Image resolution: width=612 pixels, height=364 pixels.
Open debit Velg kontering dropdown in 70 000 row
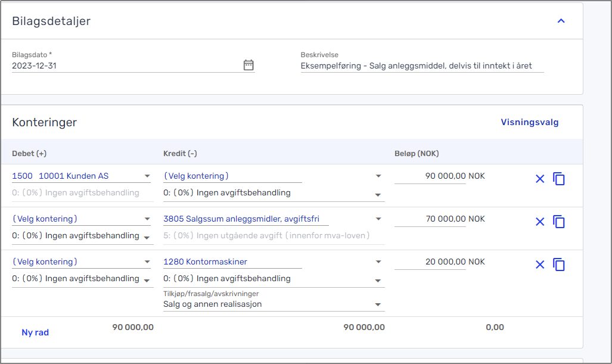coord(147,219)
